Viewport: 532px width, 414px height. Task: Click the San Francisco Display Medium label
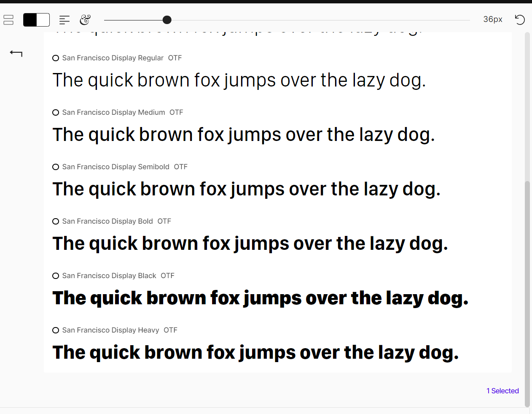[114, 113]
